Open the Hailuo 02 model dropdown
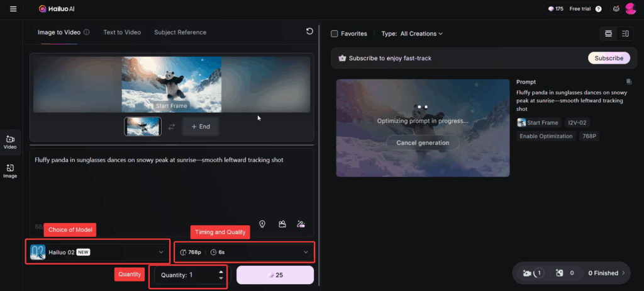 click(97, 252)
